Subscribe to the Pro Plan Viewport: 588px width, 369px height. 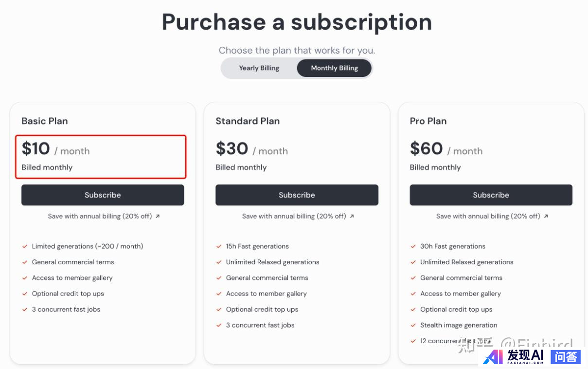[x=491, y=195]
